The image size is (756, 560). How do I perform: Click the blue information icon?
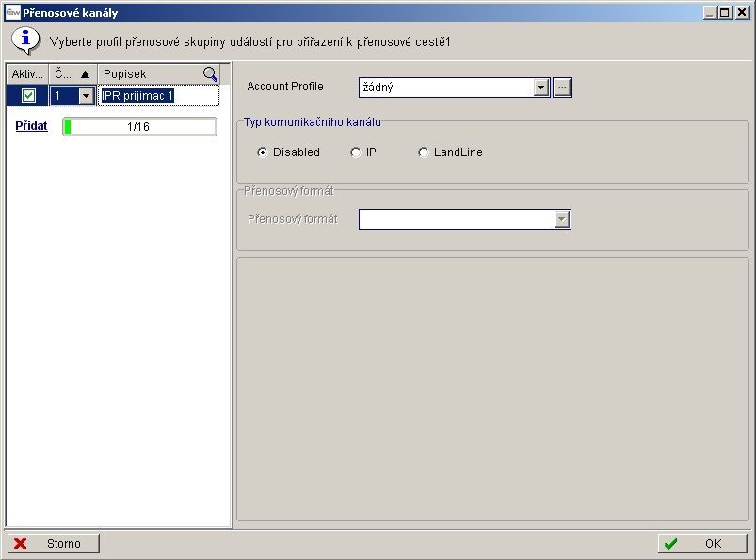25,40
